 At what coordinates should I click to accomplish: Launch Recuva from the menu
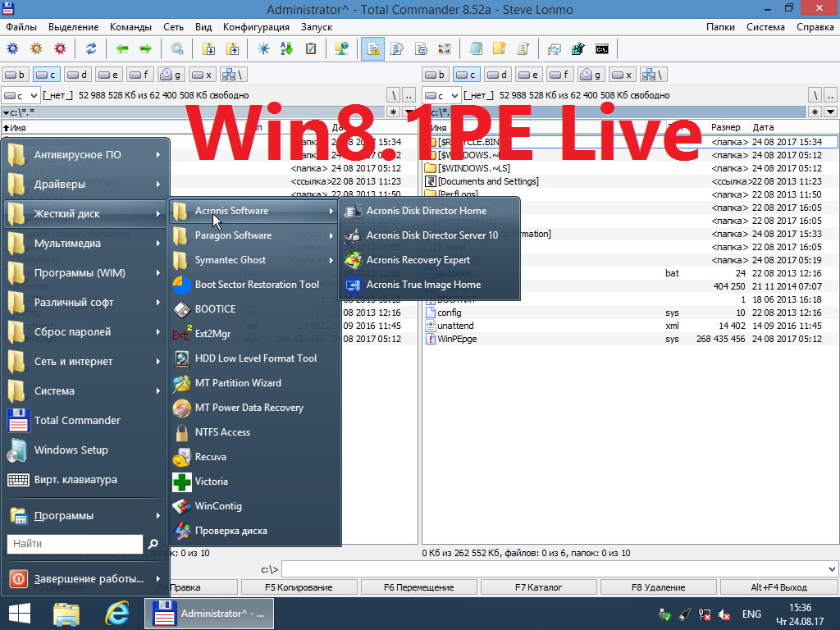[254, 457]
